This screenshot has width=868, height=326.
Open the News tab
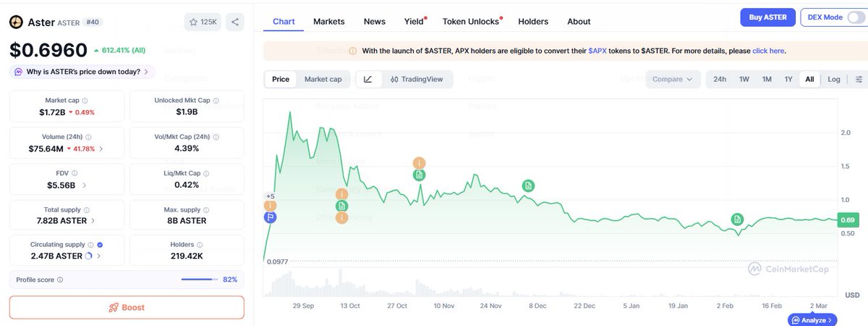pyautogui.click(x=375, y=21)
